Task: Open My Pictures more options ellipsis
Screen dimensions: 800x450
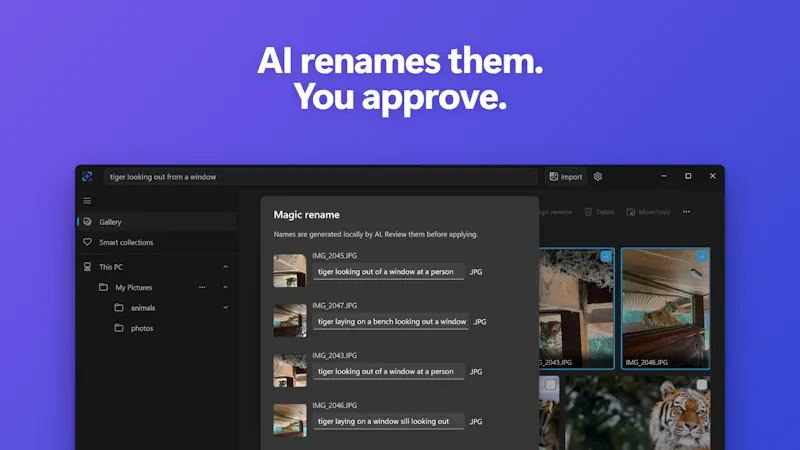Action: pyautogui.click(x=202, y=287)
